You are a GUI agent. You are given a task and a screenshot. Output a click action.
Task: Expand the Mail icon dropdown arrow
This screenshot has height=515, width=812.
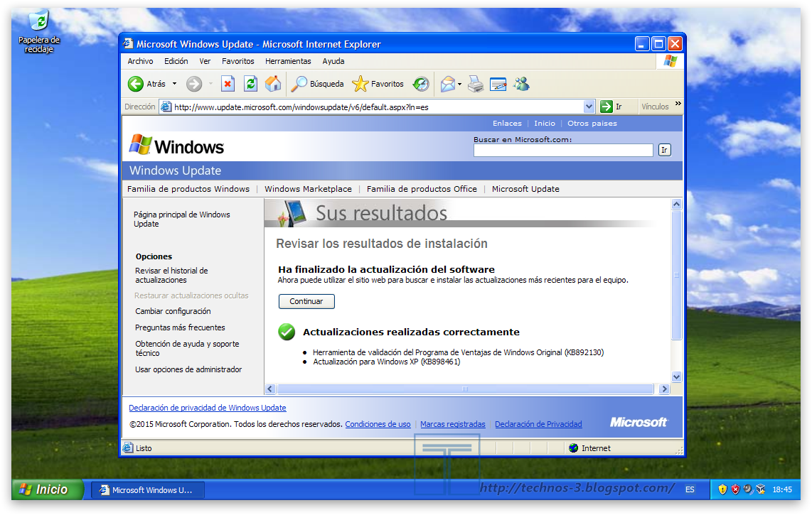460,84
